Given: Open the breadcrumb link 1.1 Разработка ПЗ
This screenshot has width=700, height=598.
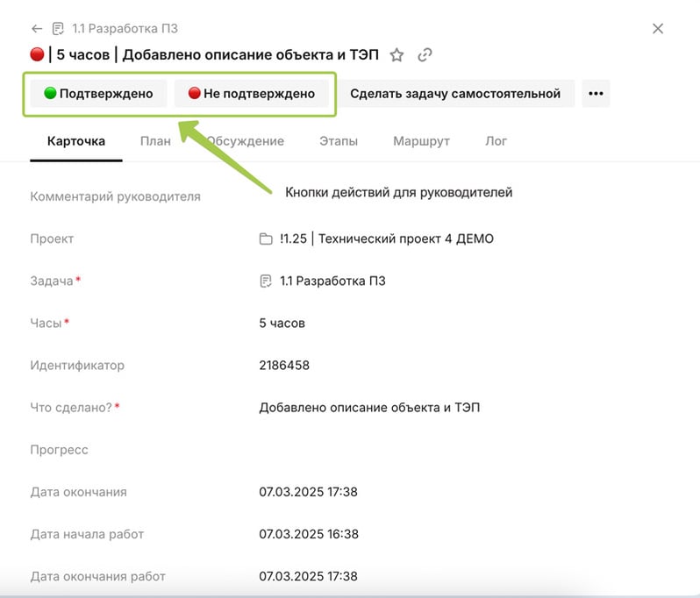Looking at the screenshot, I should (x=125, y=29).
